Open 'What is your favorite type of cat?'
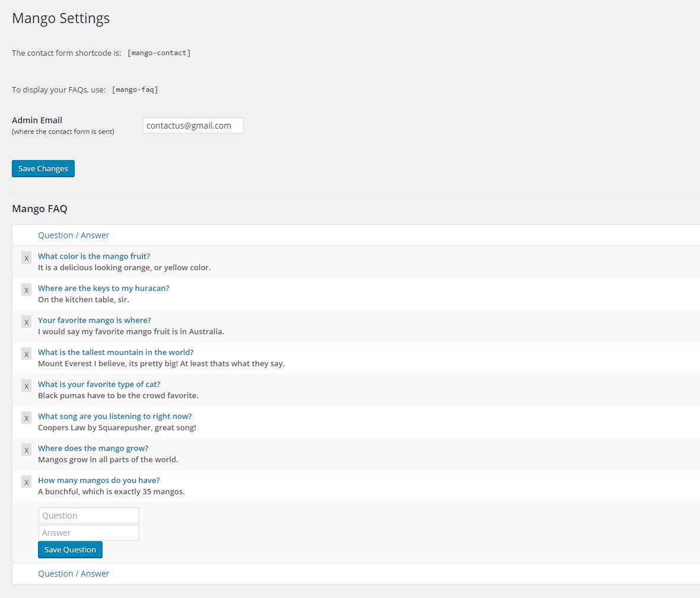This screenshot has height=598, width=700. [x=99, y=384]
